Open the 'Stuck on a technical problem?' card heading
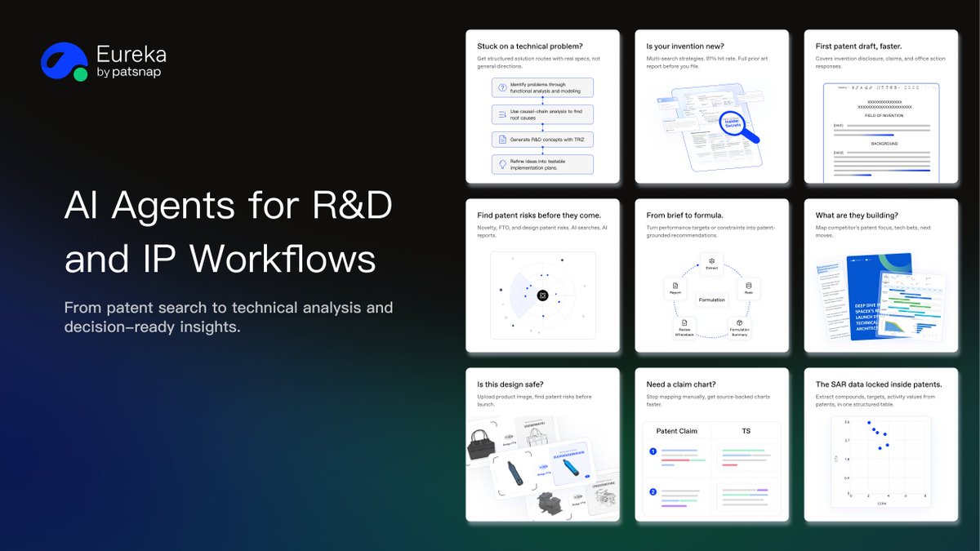This screenshot has height=551, width=980. click(x=532, y=46)
